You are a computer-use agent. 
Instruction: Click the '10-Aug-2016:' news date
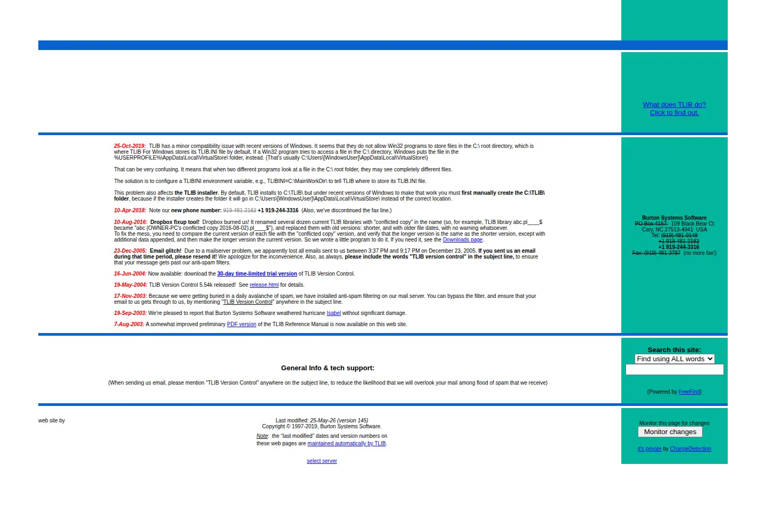[x=130, y=222]
